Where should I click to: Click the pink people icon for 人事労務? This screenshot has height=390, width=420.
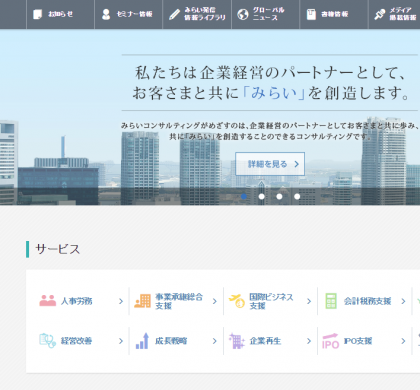point(48,301)
